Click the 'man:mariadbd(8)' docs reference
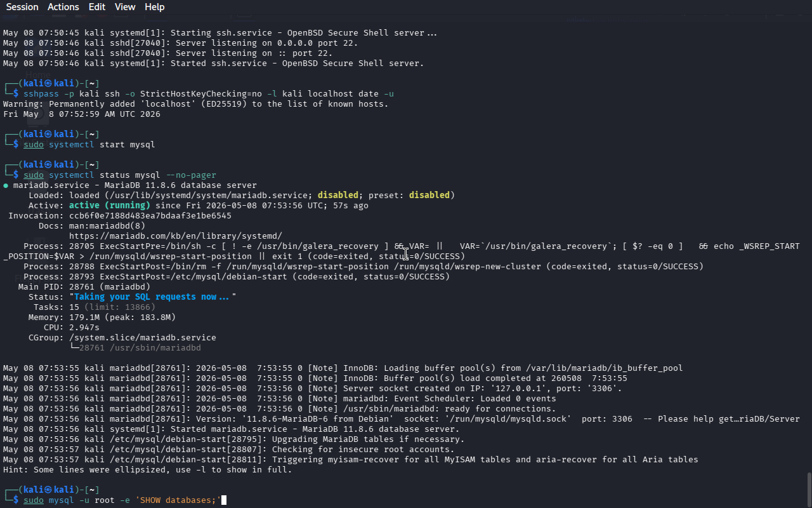 (107, 226)
